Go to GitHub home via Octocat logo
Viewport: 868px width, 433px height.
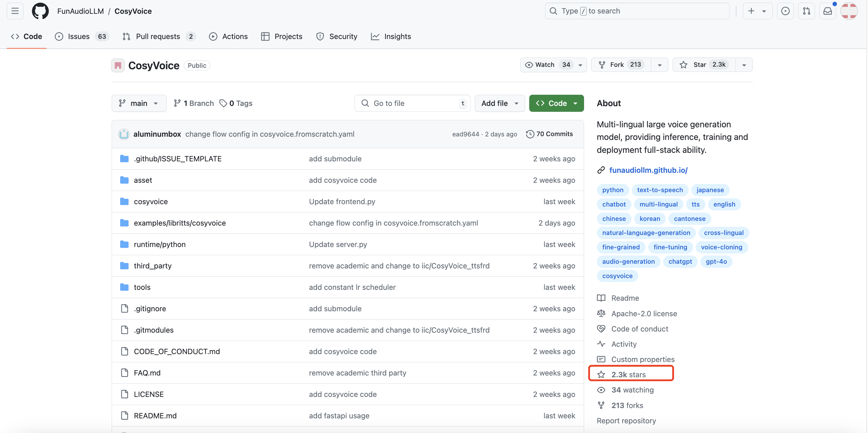40,11
